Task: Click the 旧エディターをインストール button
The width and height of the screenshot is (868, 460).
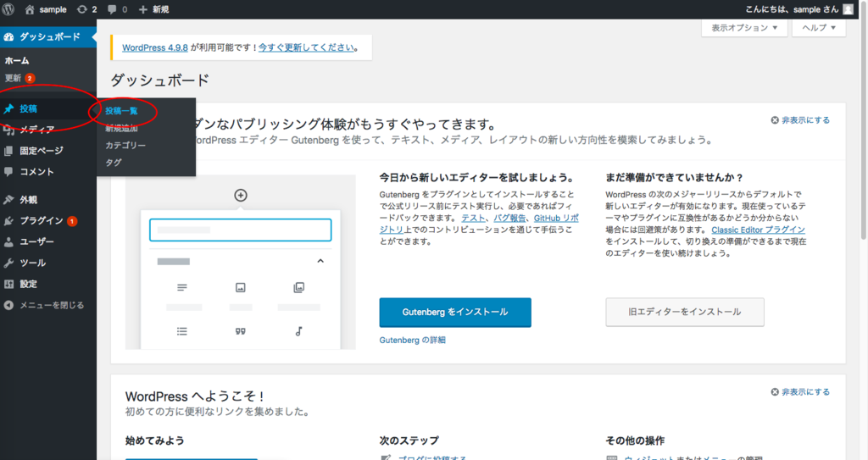Action: pos(685,313)
